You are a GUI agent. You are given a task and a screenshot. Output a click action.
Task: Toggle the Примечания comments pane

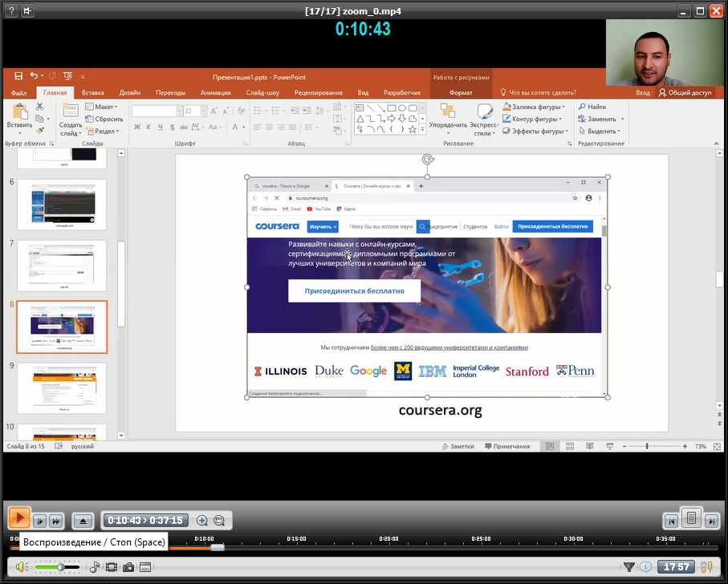(x=507, y=446)
